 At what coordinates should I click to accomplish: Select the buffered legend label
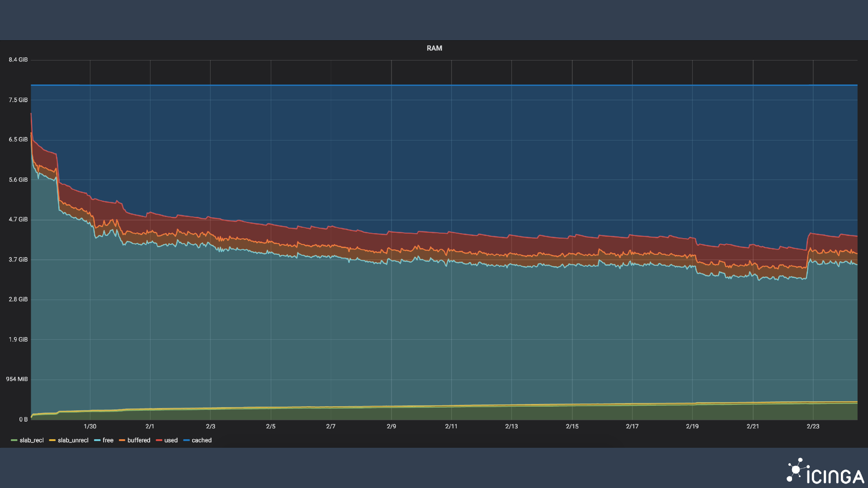tap(138, 440)
